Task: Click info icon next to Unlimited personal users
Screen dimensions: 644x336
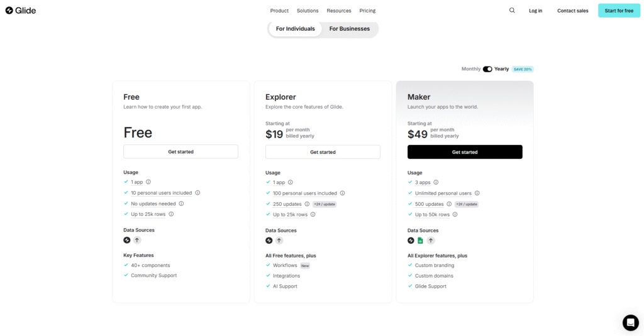Action: click(x=477, y=193)
